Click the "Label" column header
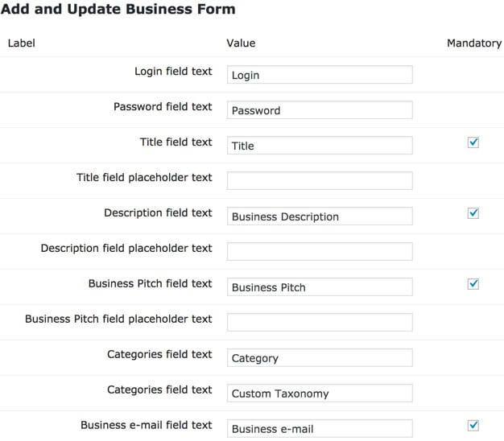This screenshot has width=504, height=441. 22,43
